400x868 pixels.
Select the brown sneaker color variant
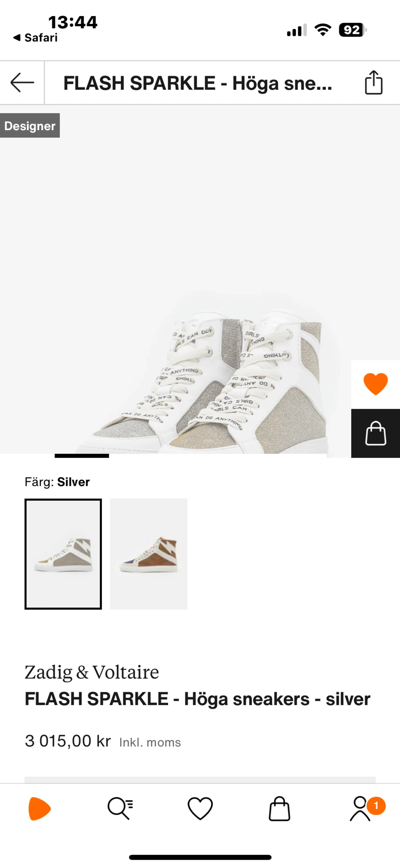click(149, 554)
